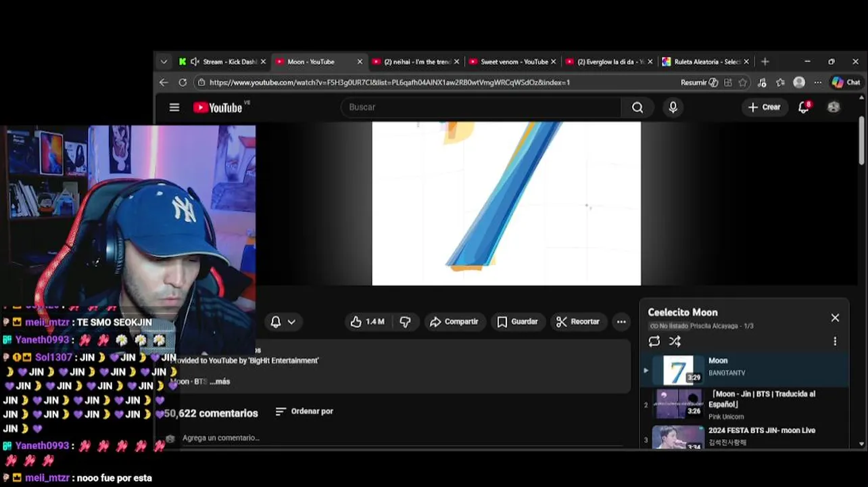Image resolution: width=868 pixels, height=487 pixels.
Task: Open the Edge profile avatar
Action: pos(799,83)
